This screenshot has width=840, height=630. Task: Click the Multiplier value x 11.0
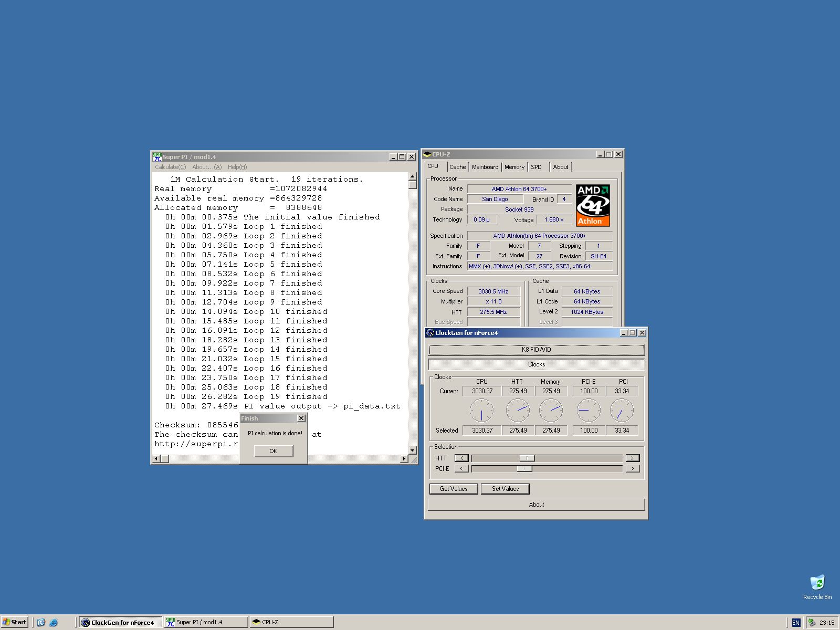click(x=493, y=302)
